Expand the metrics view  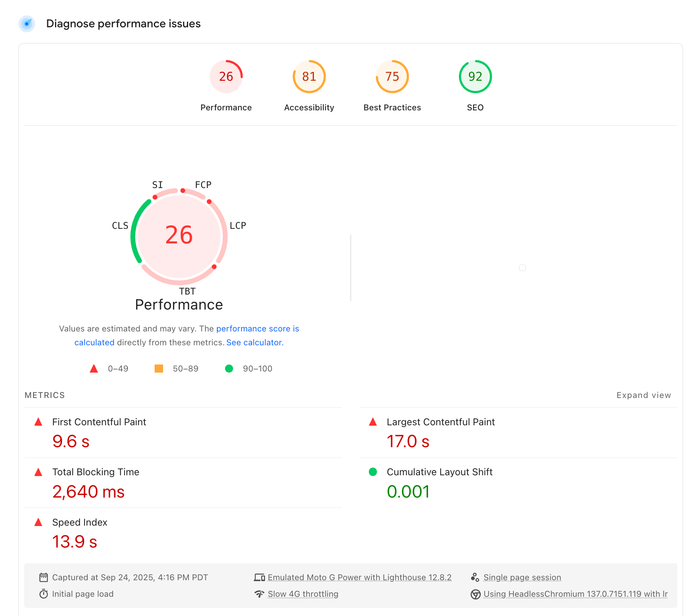click(643, 395)
